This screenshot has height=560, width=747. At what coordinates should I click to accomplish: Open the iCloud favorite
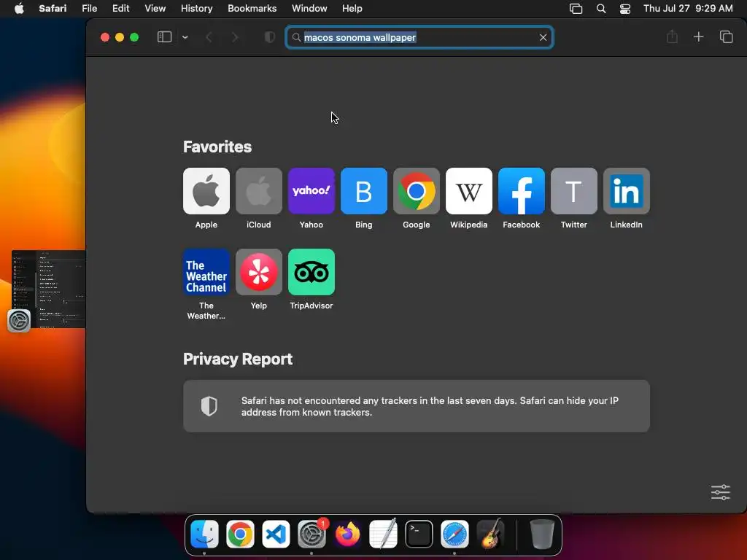click(259, 191)
